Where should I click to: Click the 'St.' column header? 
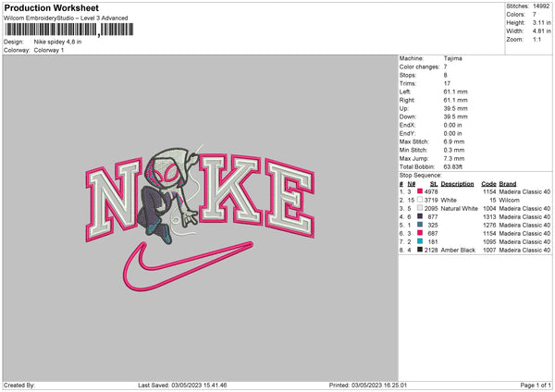click(x=434, y=184)
